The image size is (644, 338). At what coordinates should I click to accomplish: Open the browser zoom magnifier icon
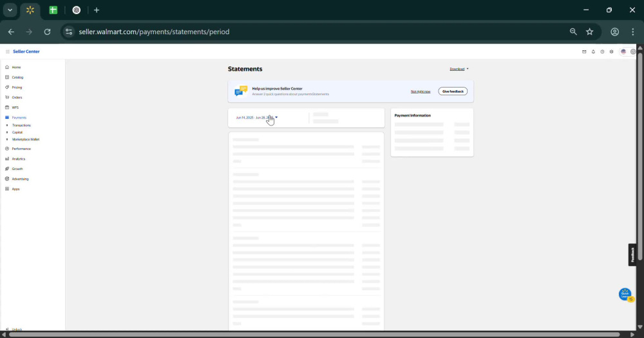pos(573,32)
